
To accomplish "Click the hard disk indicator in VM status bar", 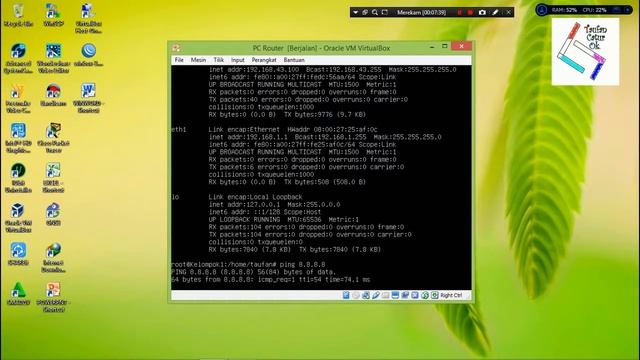I will tap(346, 295).
